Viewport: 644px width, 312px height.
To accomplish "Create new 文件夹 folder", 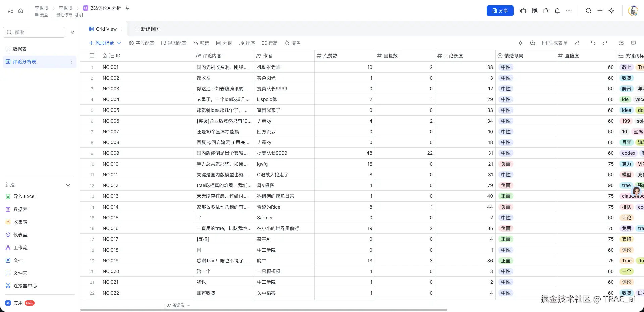I will click(x=17, y=273).
